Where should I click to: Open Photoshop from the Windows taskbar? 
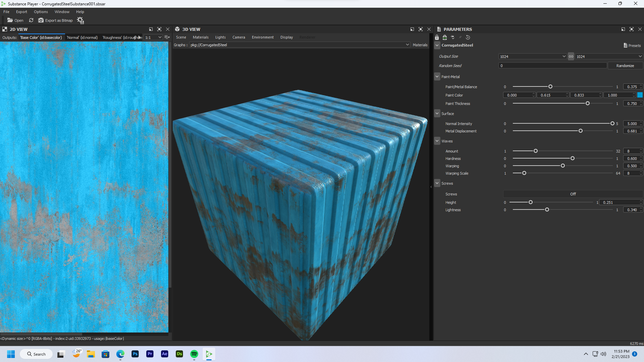(135, 354)
